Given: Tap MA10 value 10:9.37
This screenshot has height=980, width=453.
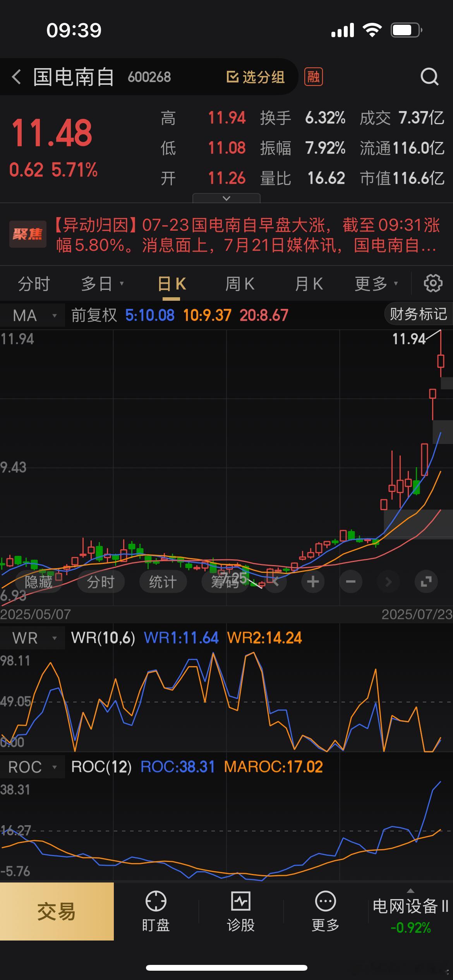Looking at the screenshot, I should point(207,315).
